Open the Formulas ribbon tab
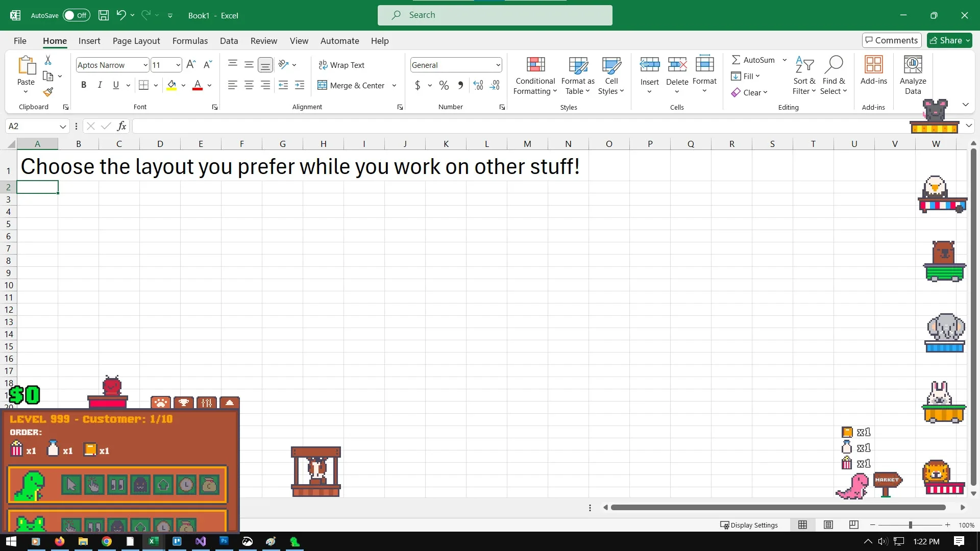Screen dimensions: 980x551 [x=190, y=41]
